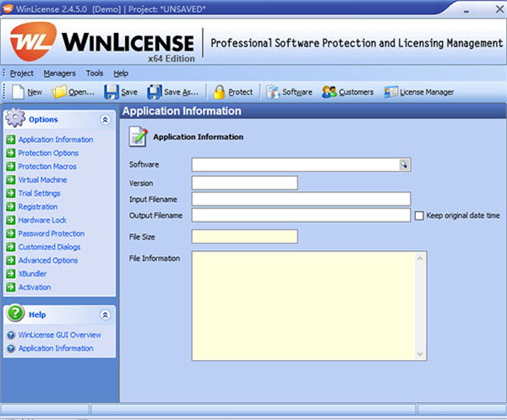Open Hardware Lock settings link
Screen dimensions: 507x420
(x=42, y=221)
